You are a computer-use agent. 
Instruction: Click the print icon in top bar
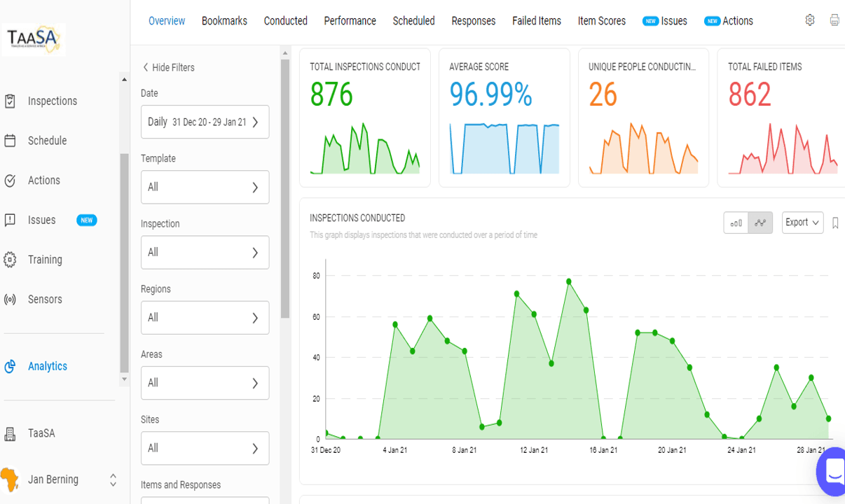pyautogui.click(x=834, y=20)
